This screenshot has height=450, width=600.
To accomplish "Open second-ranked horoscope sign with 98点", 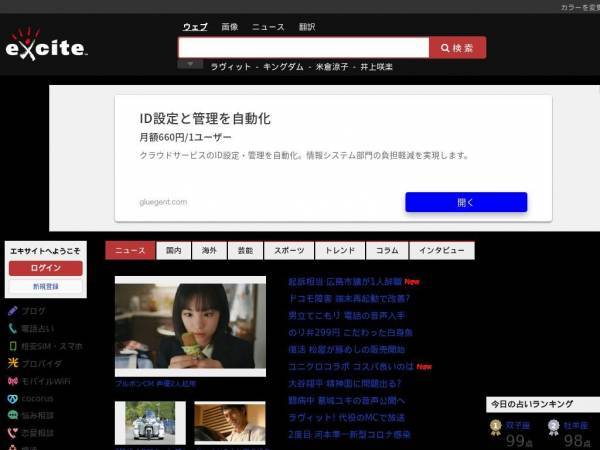I will pos(576,426).
